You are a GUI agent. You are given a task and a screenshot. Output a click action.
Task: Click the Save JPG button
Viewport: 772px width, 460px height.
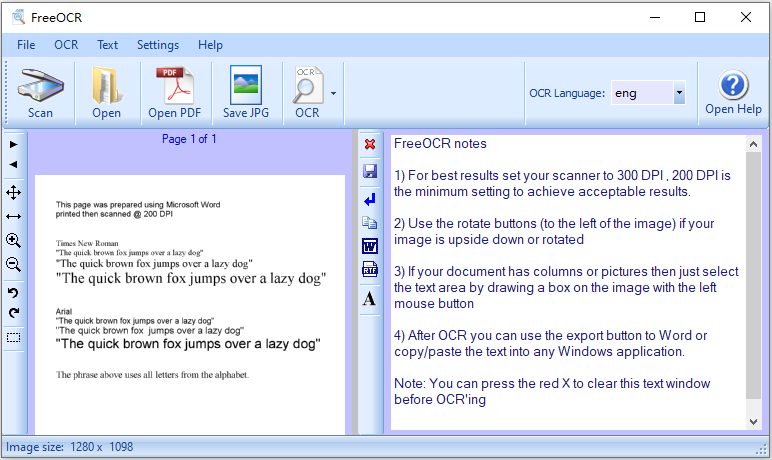tap(246, 93)
